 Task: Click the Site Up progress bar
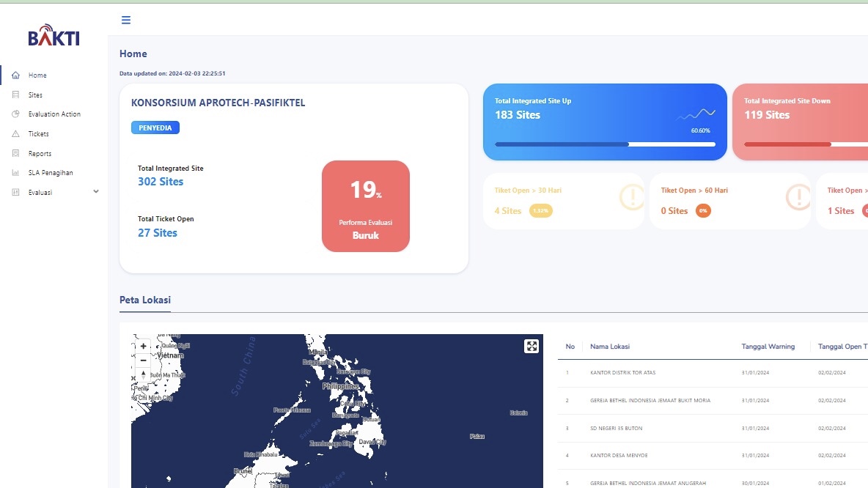click(605, 144)
